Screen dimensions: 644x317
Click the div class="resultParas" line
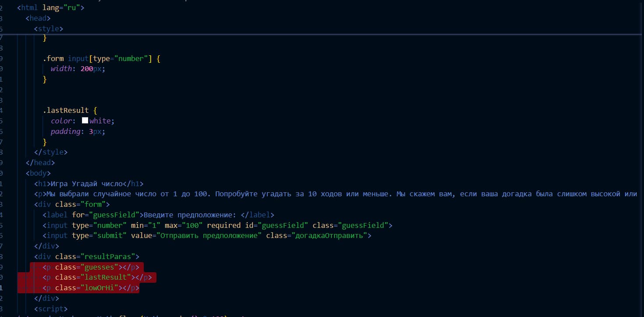click(87, 257)
